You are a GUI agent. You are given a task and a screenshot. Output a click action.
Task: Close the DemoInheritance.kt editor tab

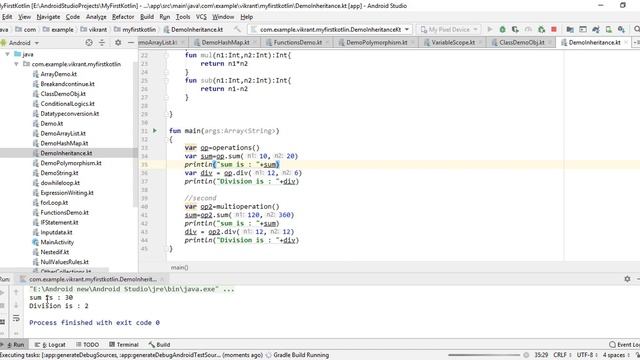click(626, 42)
